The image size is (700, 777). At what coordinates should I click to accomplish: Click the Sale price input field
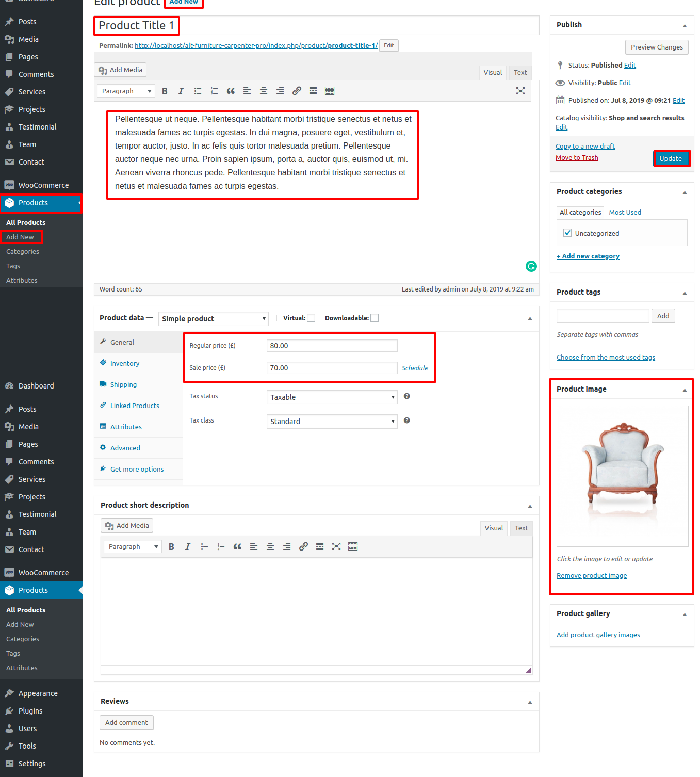(x=332, y=368)
